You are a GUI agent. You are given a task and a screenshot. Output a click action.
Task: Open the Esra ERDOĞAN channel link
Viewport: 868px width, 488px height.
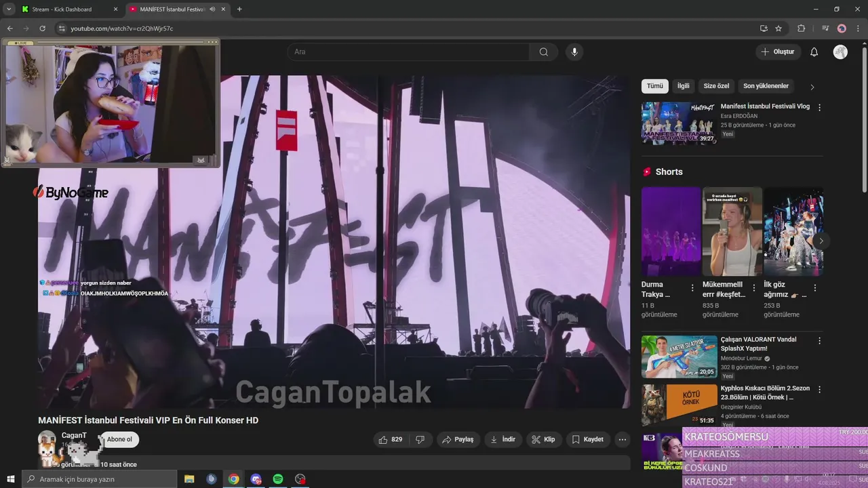738,116
